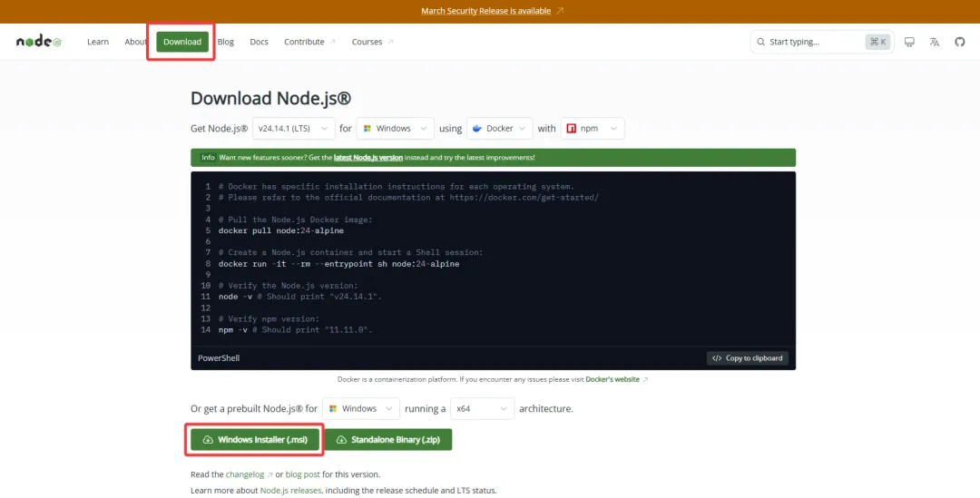Open the About page

point(135,42)
